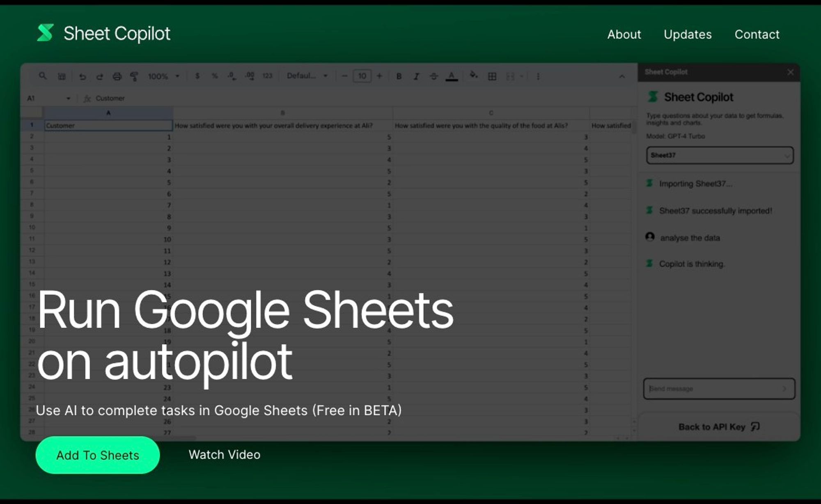Select row 1 header
The width and height of the screenshot is (821, 504).
click(x=32, y=125)
